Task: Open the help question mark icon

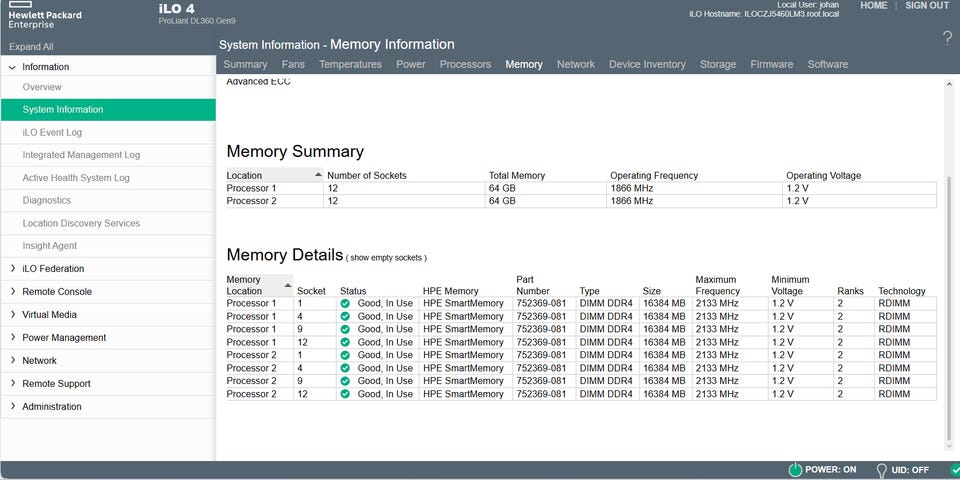Action: pyautogui.click(x=947, y=38)
